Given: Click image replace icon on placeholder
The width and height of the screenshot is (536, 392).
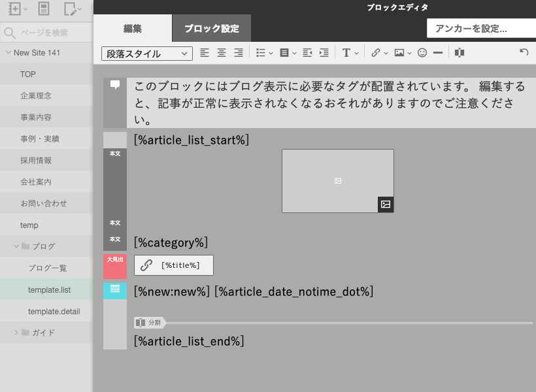Looking at the screenshot, I should [386, 204].
